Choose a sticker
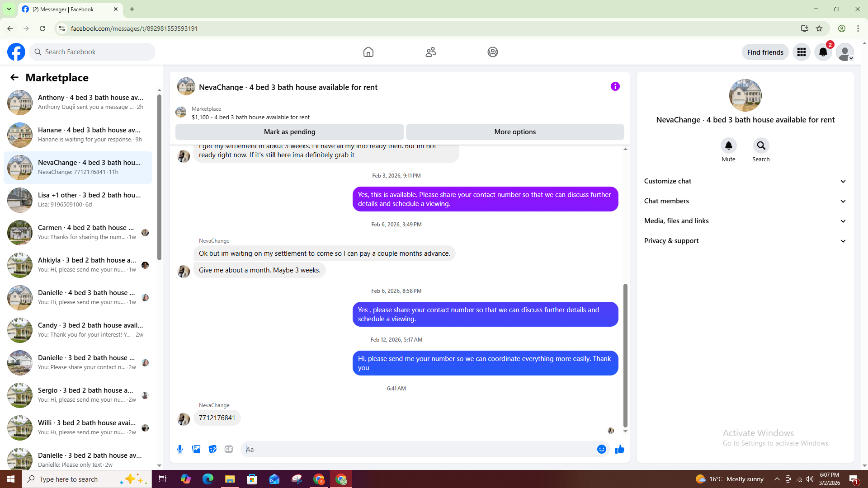The width and height of the screenshot is (868, 488). [212, 449]
